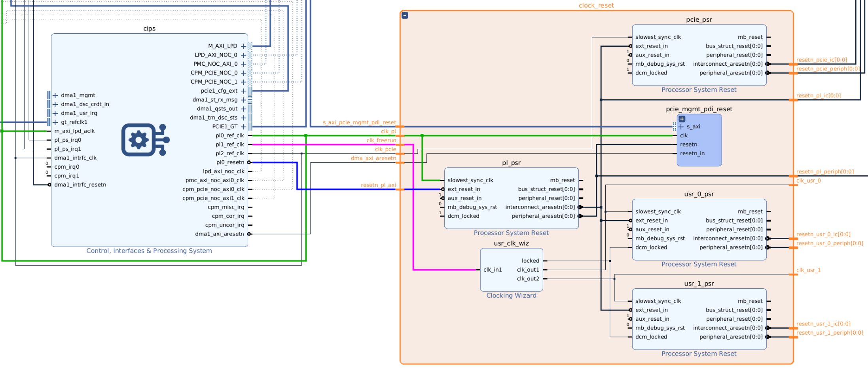Click the resetn_pl_axi hierarchy pin label

378,185
